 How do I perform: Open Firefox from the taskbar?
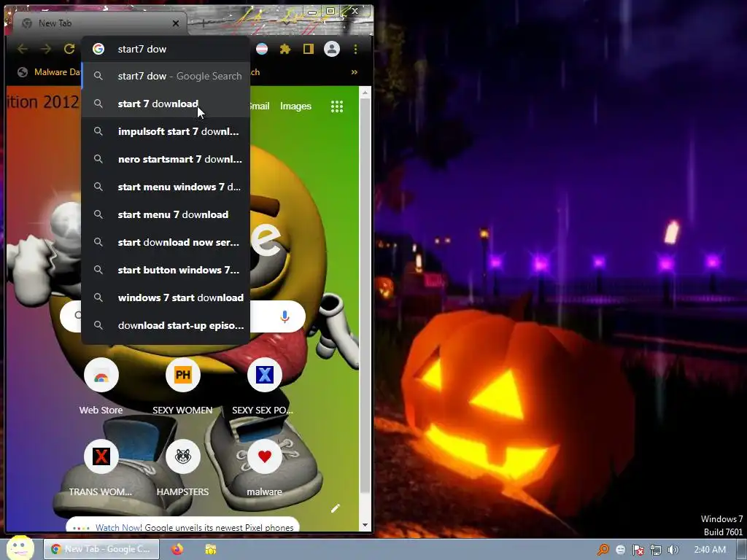coord(177,549)
